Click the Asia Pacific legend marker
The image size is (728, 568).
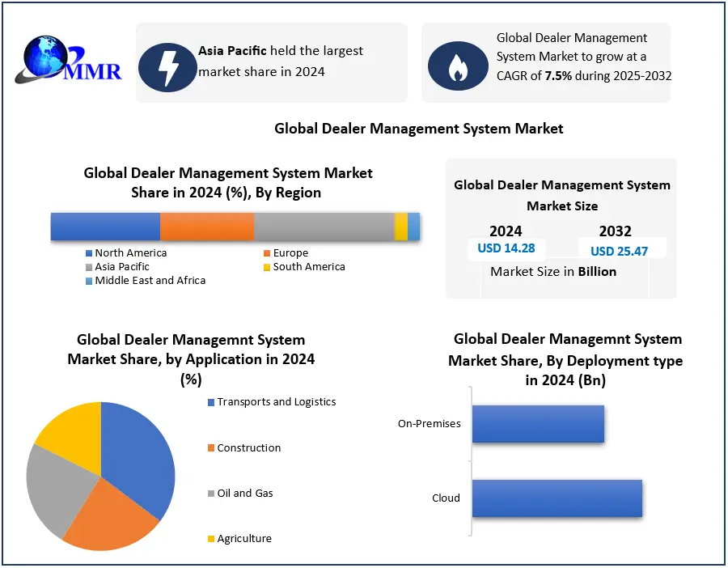(89, 267)
